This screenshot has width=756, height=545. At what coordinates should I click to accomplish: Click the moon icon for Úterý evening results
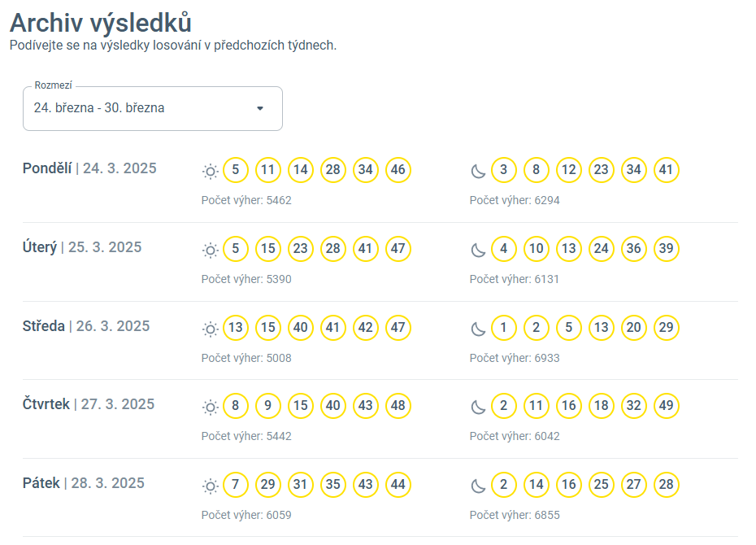click(x=478, y=249)
